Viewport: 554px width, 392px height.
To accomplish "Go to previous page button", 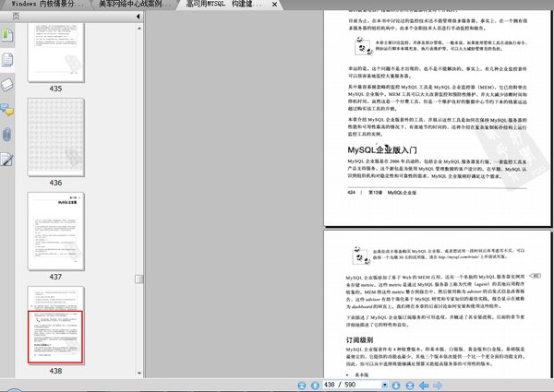I will (315, 386).
